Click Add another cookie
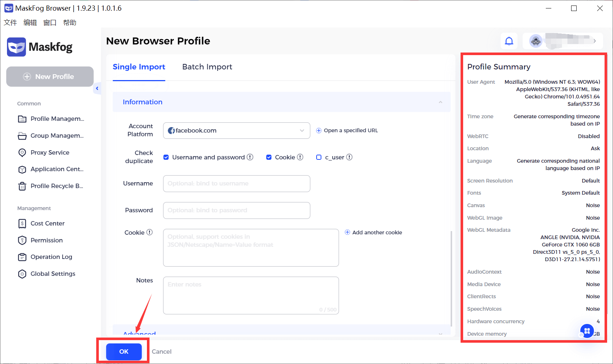The image size is (613, 364). pos(373,232)
